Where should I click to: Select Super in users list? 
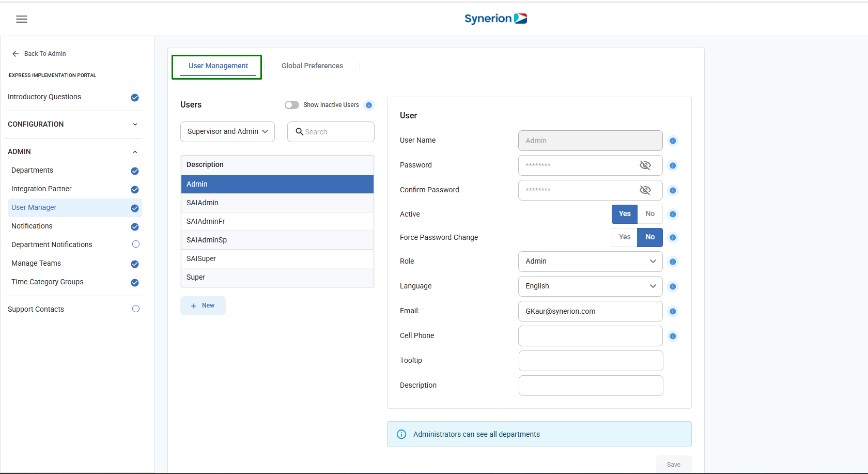point(277,278)
